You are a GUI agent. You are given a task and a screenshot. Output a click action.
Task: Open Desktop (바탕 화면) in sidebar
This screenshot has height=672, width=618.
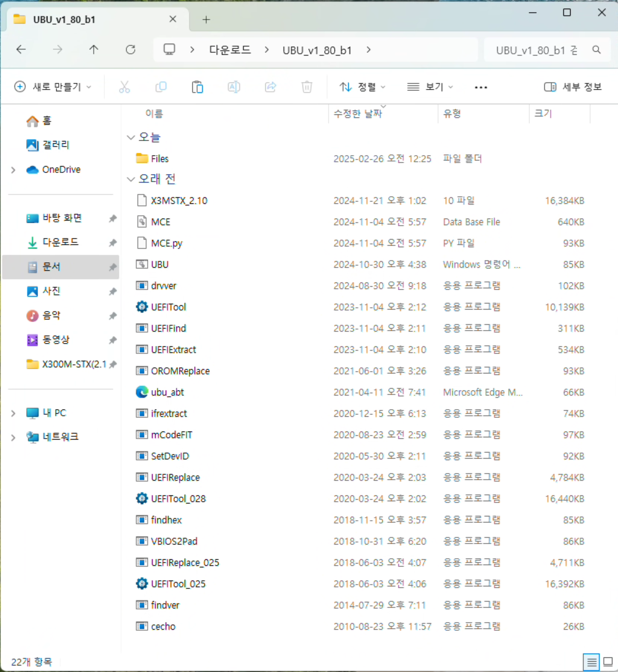(54, 218)
